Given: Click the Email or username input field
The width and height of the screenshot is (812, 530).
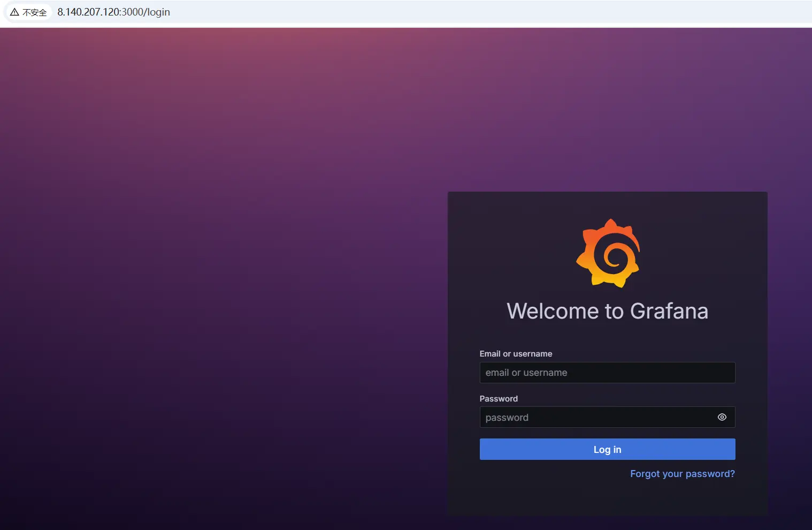Looking at the screenshot, I should click(x=607, y=373).
